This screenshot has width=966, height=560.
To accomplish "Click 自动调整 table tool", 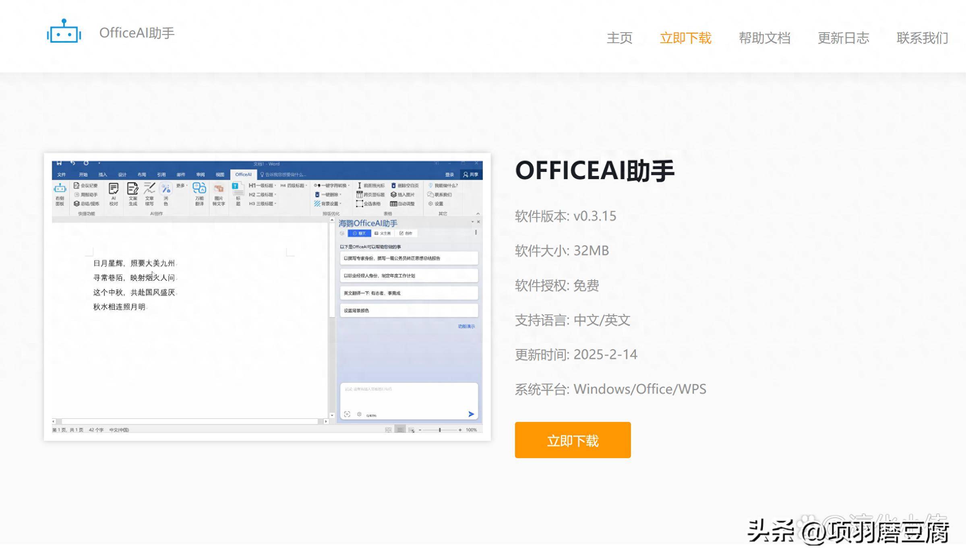I will coord(403,204).
